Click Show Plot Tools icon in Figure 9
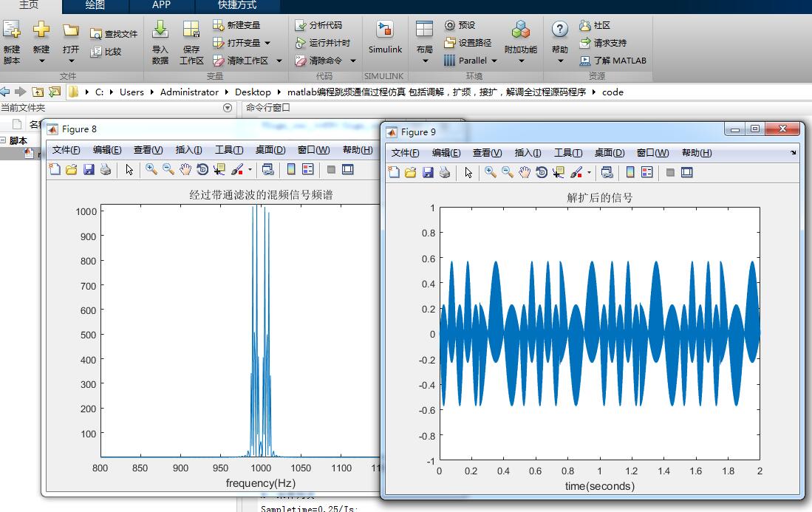The height and width of the screenshot is (512, 812). [687, 172]
